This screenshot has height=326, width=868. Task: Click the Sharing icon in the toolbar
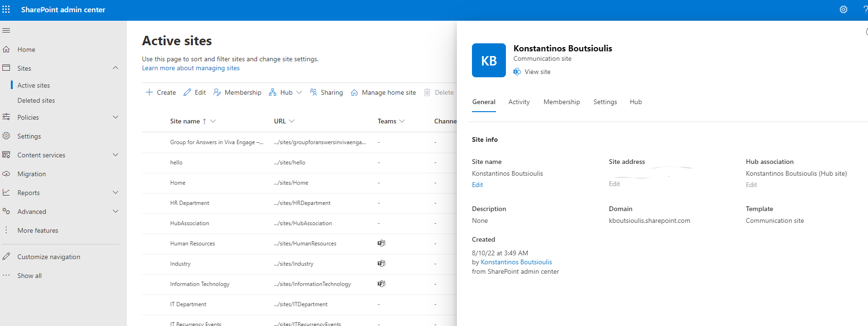[x=314, y=92]
